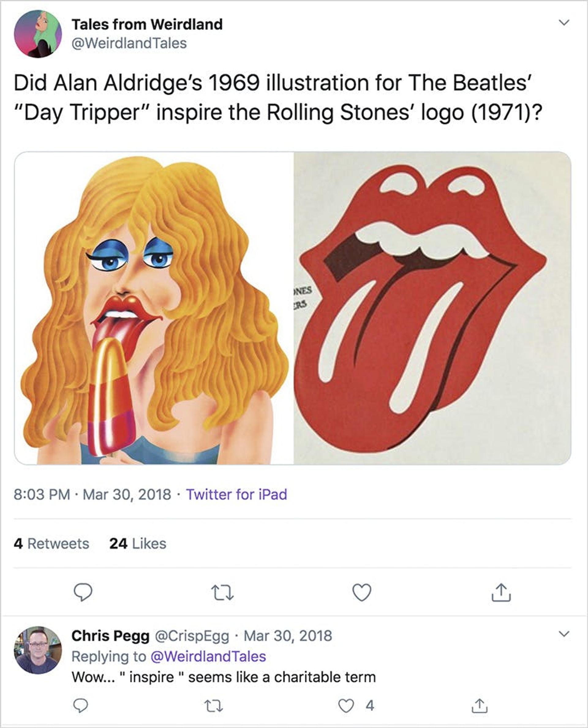Expand options chevron on Chris Pegg reply

[563, 633]
